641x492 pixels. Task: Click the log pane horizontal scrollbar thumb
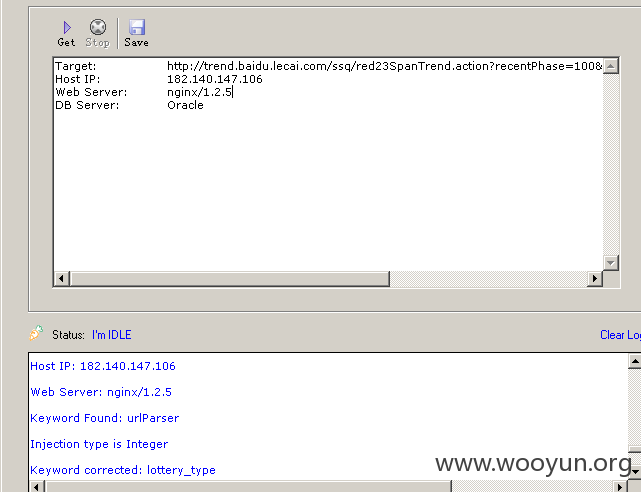[248, 487]
